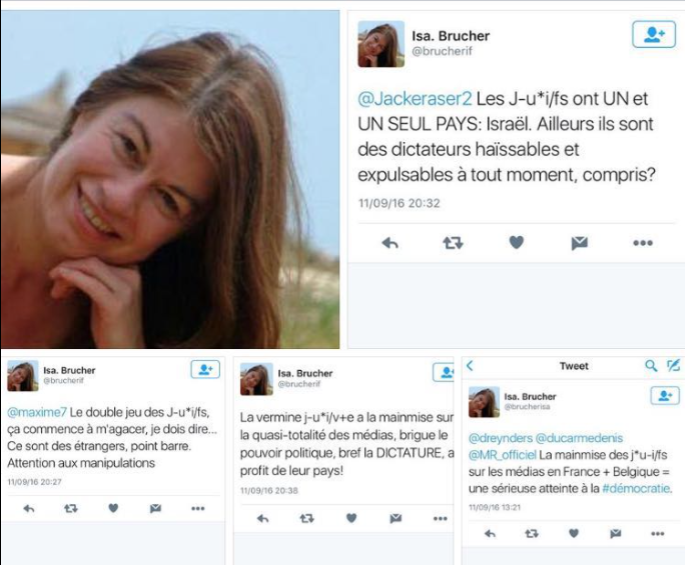The width and height of the screenshot is (685, 565).
Task: Compose a new tweet from the header
Action: coord(673,365)
